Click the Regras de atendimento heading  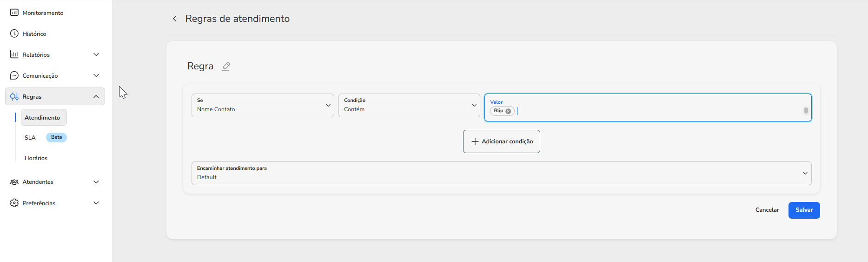238,19
